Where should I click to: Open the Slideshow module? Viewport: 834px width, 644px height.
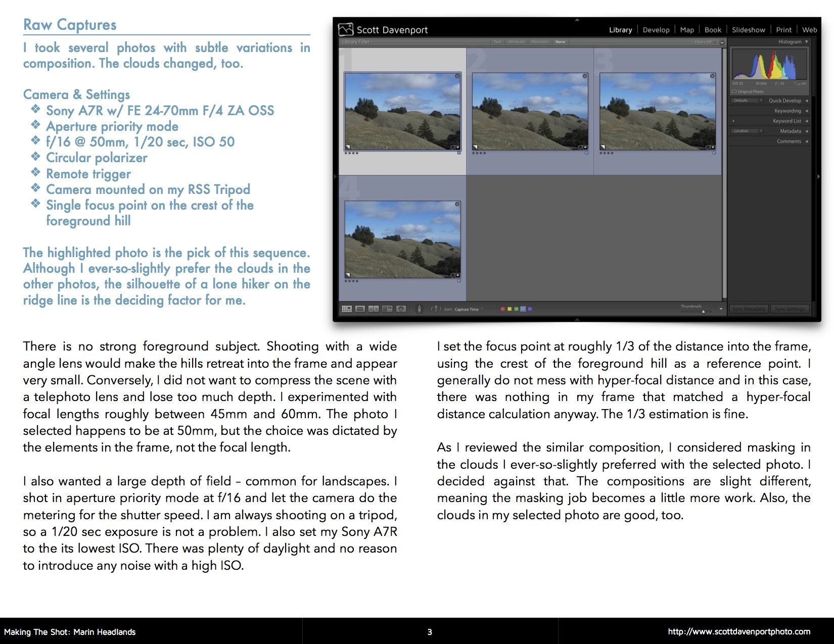point(749,30)
